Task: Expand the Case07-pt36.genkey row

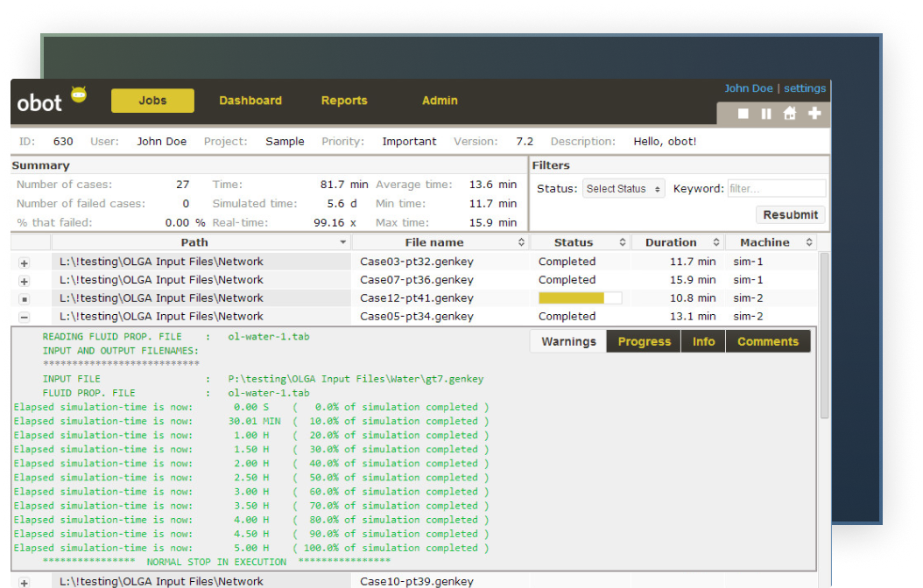Action: (x=24, y=281)
